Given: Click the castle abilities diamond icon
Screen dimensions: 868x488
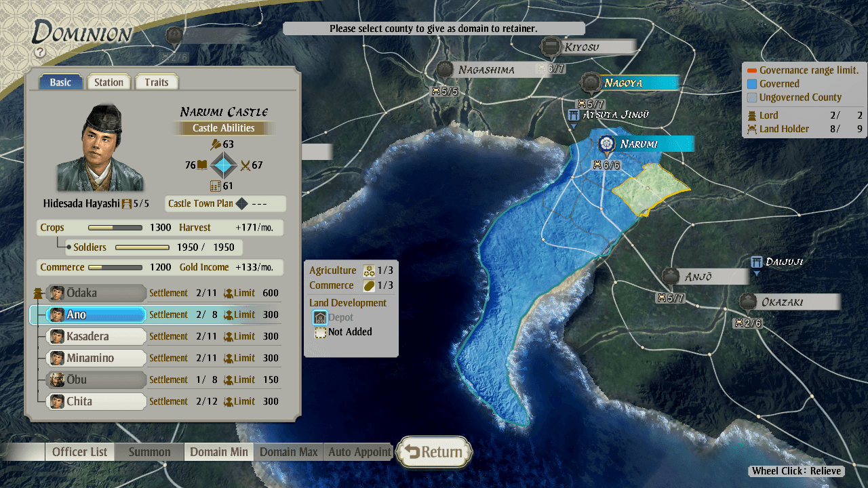Looking at the screenshot, I should coord(223,165).
